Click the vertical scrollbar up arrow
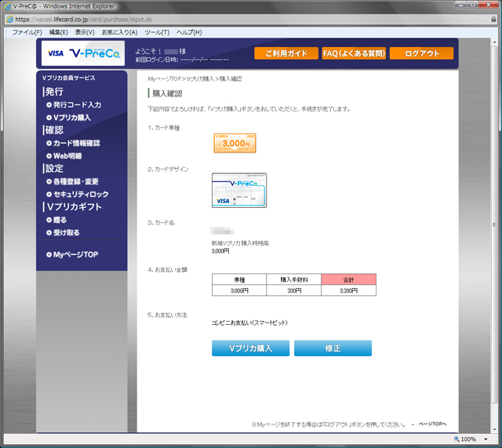502x448 pixels. coord(495,42)
